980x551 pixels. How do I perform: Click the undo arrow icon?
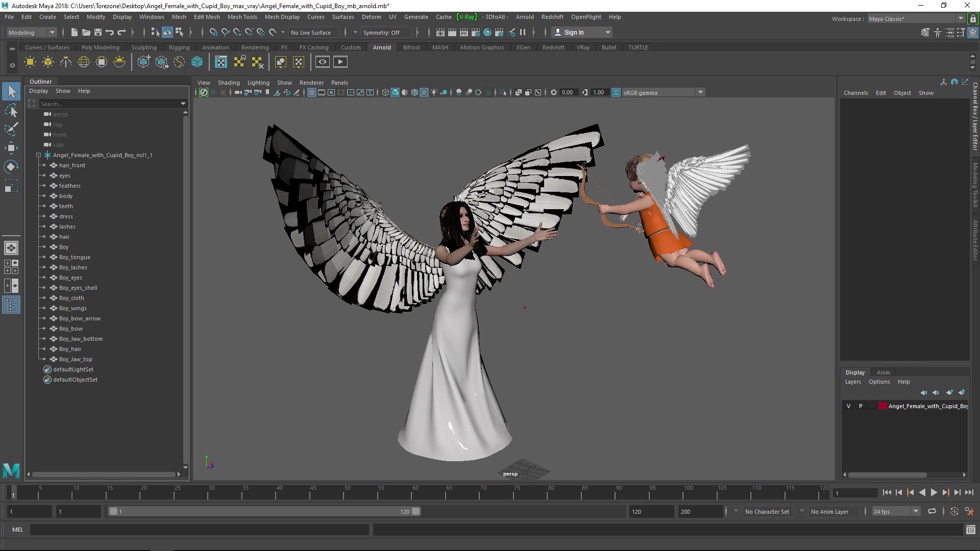click(x=110, y=32)
